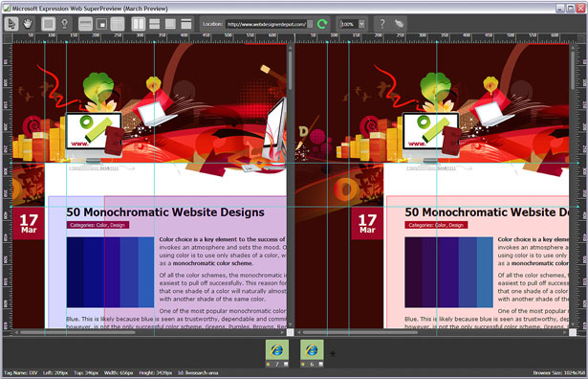The width and height of the screenshot is (588, 379).
Task: Toggle the thumbnail view toolbar icon
Action: tap(101, 24)
